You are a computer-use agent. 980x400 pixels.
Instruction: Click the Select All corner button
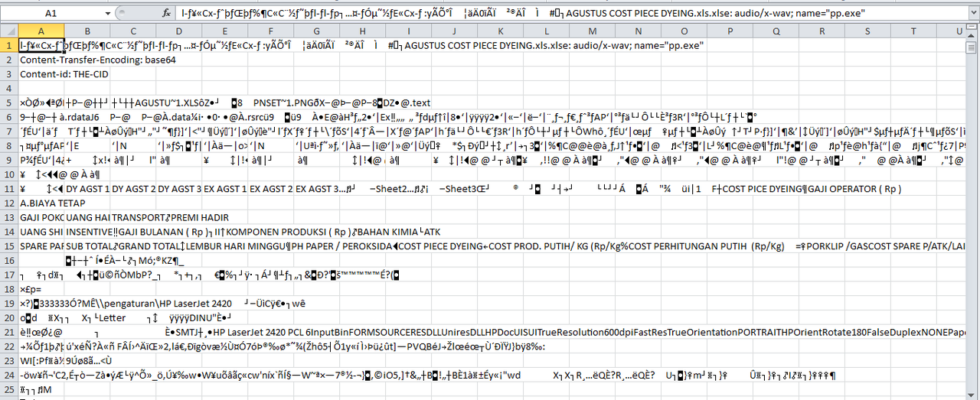point(9,31)
